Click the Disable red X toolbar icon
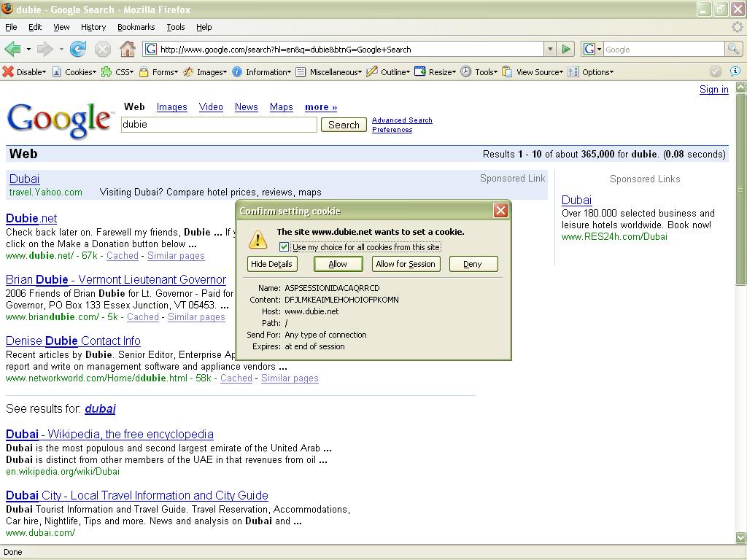The height and width of the screenshot is (560, 747). point(8,72)
